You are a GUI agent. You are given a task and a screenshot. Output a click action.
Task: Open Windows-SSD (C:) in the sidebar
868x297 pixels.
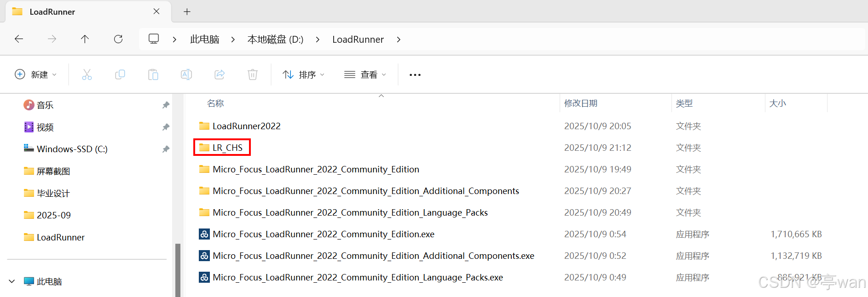click(x=72, y=149)
